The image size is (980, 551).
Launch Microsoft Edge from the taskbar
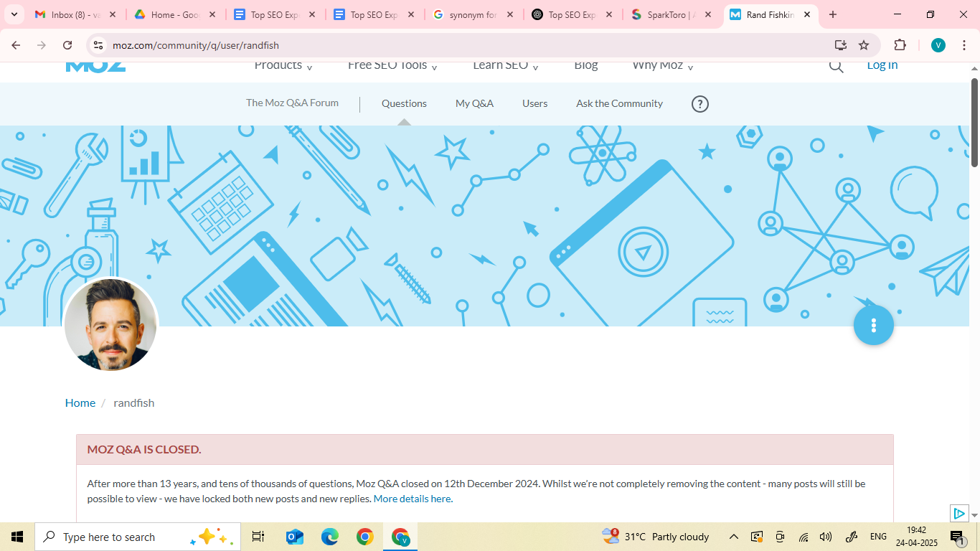pos(330,537)
